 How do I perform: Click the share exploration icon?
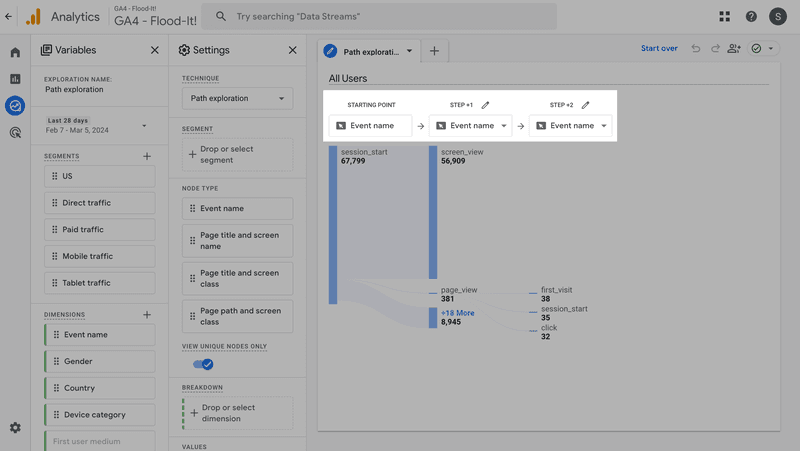point(734,48)
